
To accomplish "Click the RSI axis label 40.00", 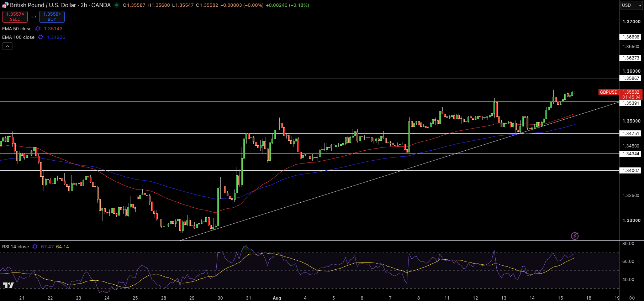I will click(628, 280).
